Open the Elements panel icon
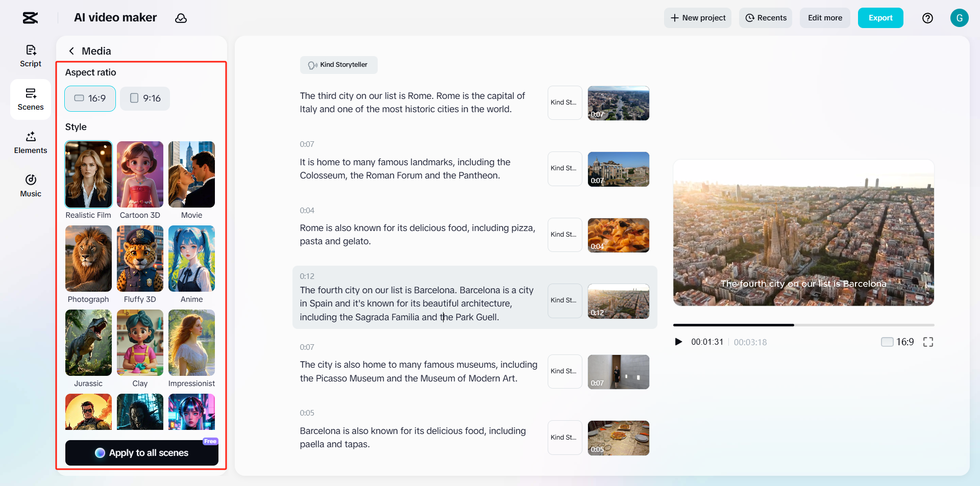This screenshot has width=980, height=486. click(30, 142)
